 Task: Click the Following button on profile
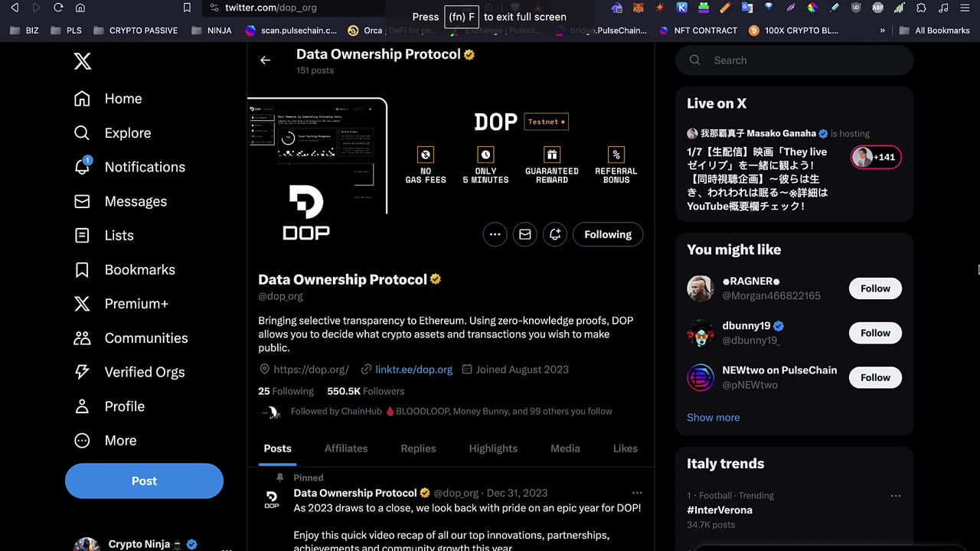(608, 235)
